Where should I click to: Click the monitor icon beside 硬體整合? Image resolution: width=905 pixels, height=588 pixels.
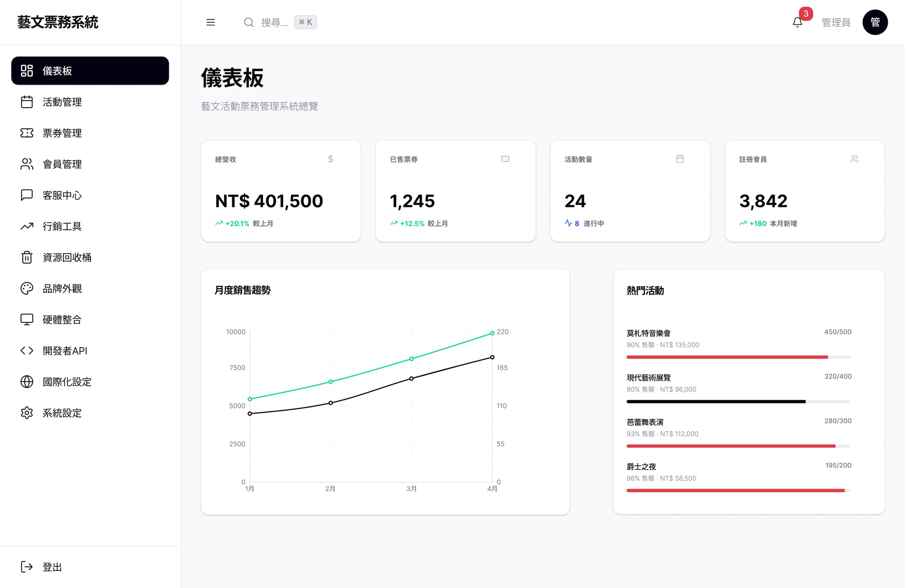tap(27, 319)
